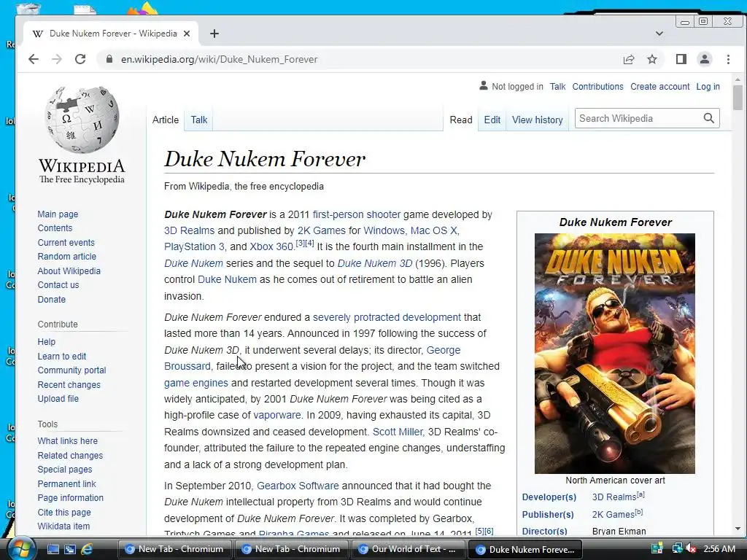
Task: Click the scrollbar down arrow
Action: tap(738, 529)
